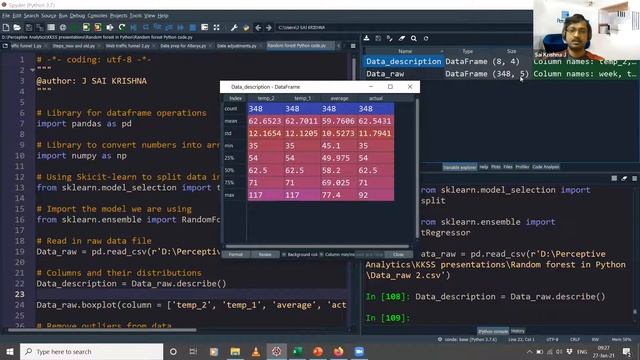Screen dimensions: 640x360
Task: Open the Debug menu
Action: point(77,16)
